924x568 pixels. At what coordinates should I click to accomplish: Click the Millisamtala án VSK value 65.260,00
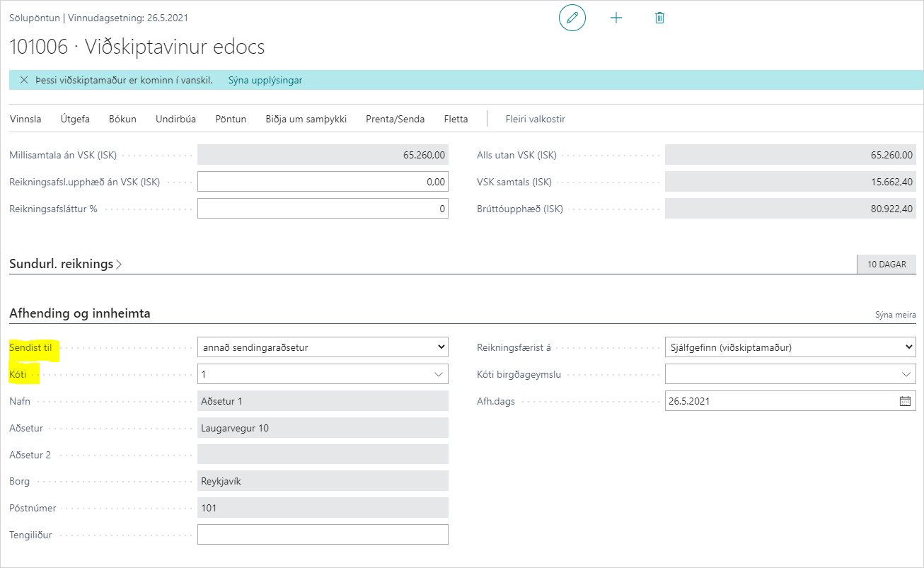(x=323, y=155)
